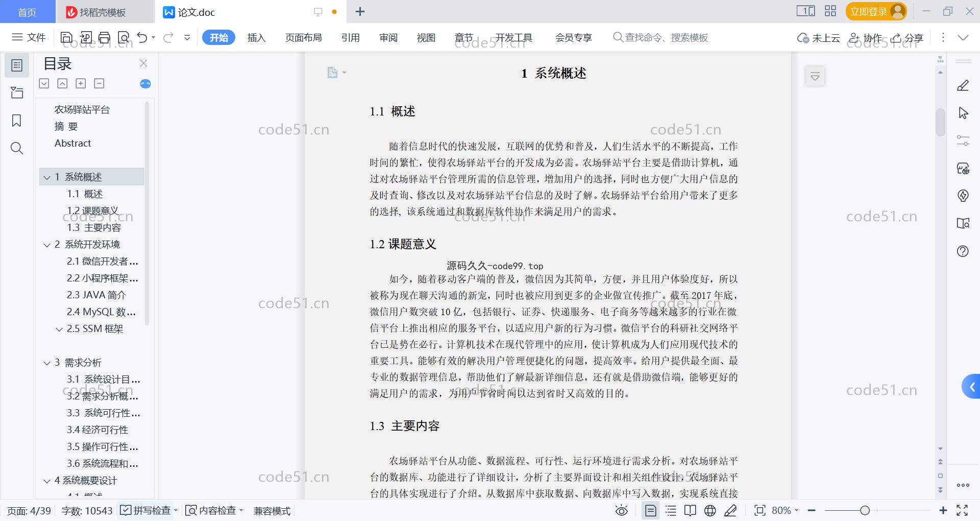Open the Bookmark sidebar icon
The image size is (980, 521).
coord(17,121)
